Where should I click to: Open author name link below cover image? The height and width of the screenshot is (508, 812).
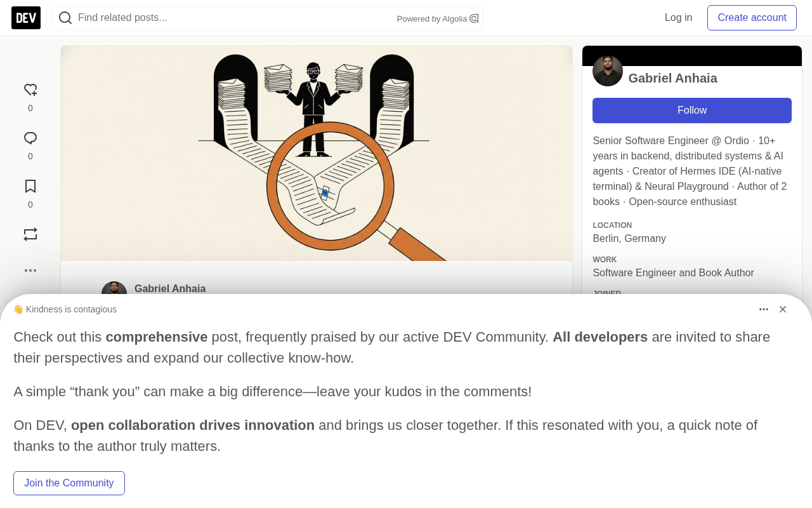tap(170, 288)
